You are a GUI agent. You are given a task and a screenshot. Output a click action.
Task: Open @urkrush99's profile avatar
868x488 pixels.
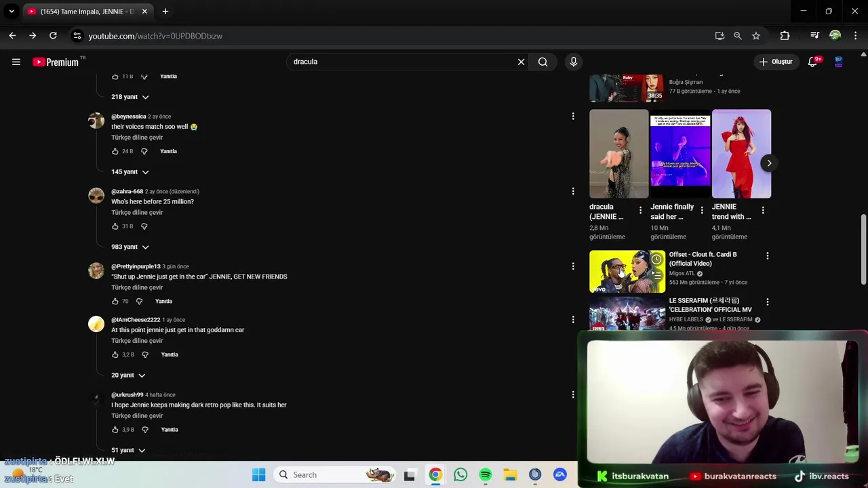pyautogui.click(x=96, y=399)
